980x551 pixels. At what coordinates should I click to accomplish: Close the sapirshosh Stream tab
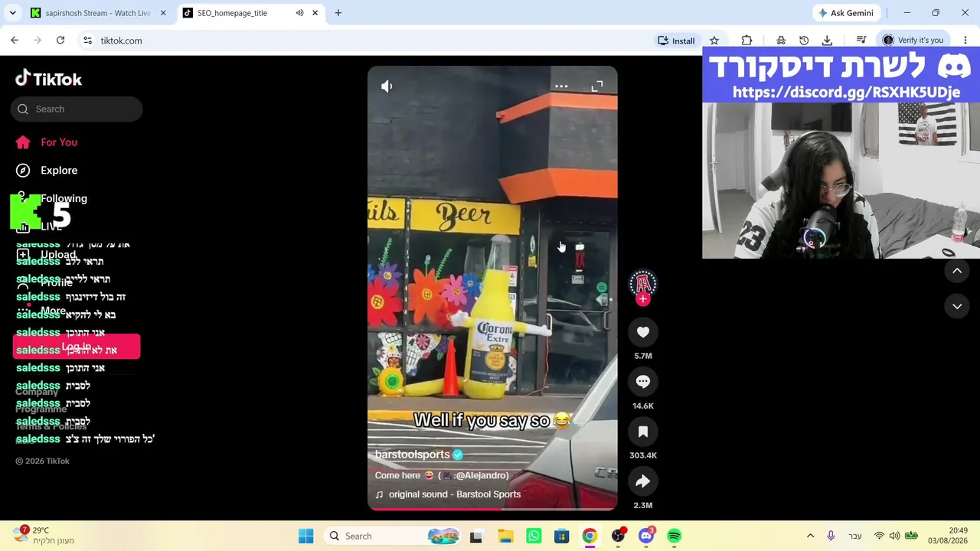[163, 13]
